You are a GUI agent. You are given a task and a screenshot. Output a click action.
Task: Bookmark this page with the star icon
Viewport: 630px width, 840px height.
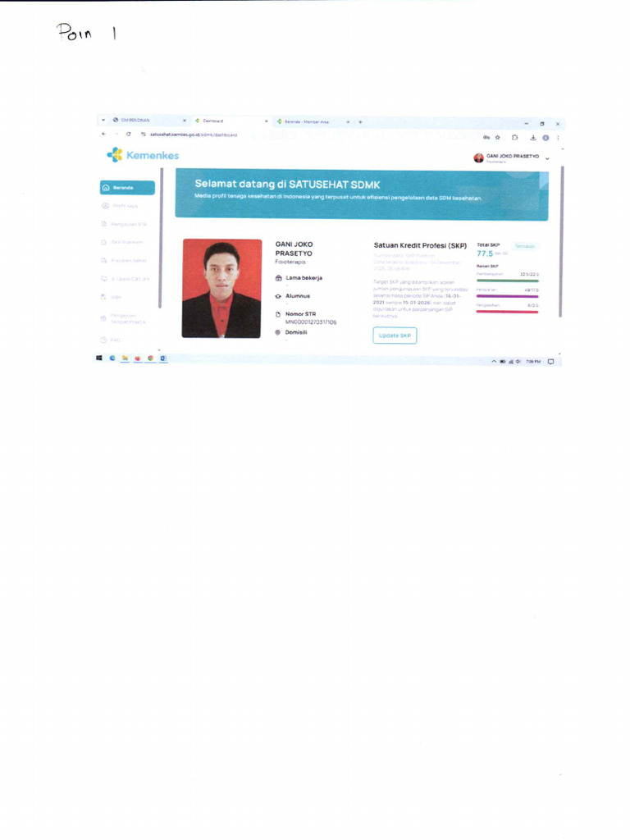click(498, 138)
